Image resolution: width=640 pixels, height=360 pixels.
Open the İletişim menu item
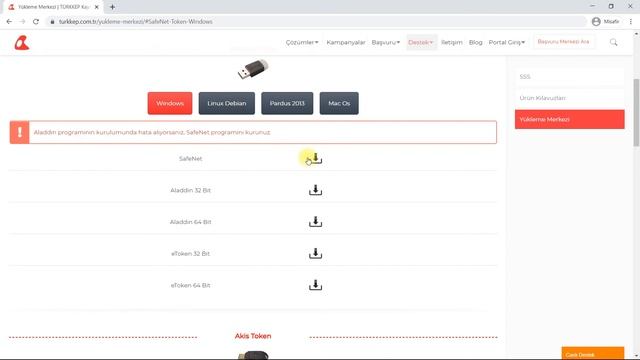click(x=452, y=42)
